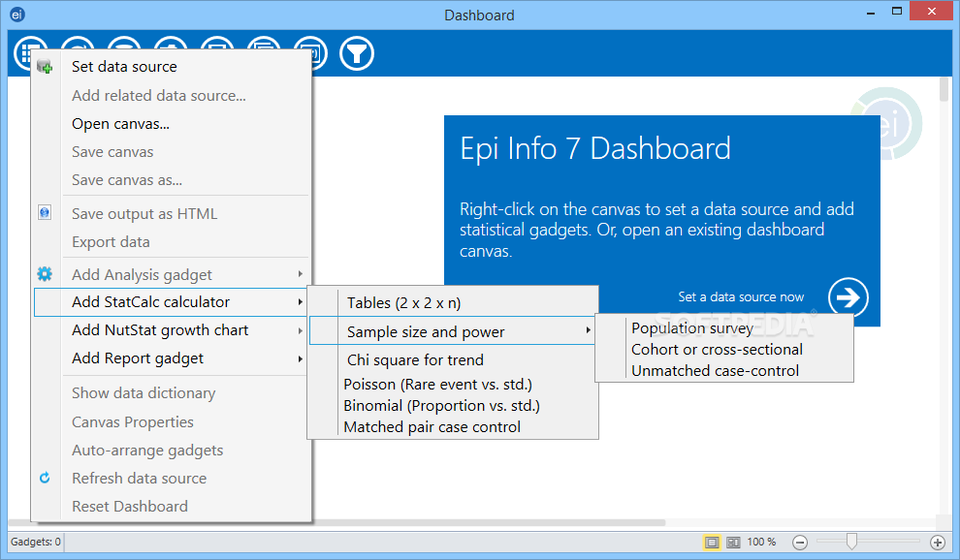Click the zoom out minus button
This screenshot has width=960, height=560.
tap(800, 543)
